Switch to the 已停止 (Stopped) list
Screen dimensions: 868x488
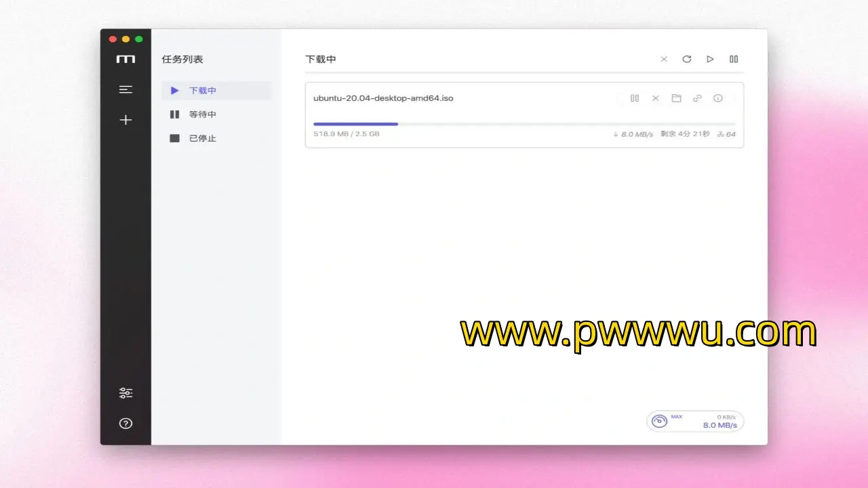(x=202, y=138)
